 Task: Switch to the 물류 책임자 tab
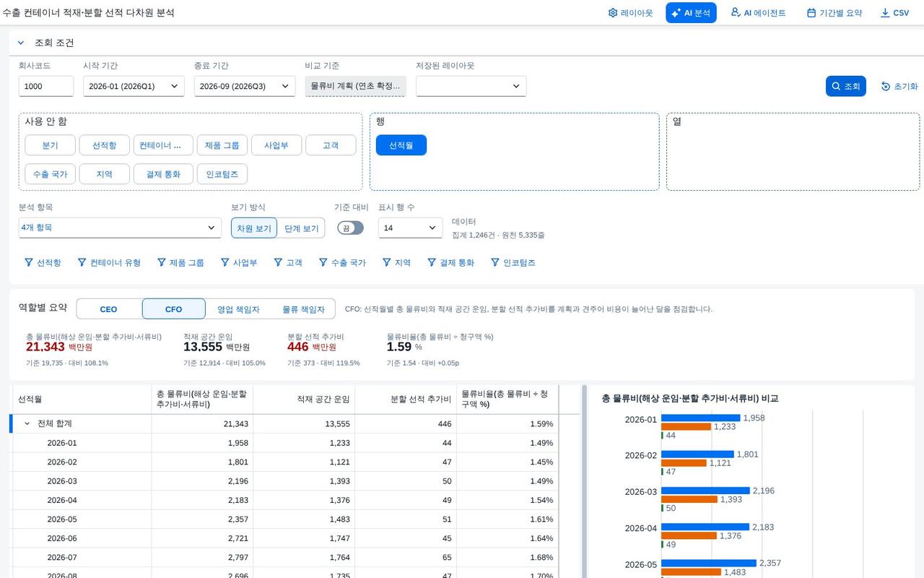click(303, 309)
